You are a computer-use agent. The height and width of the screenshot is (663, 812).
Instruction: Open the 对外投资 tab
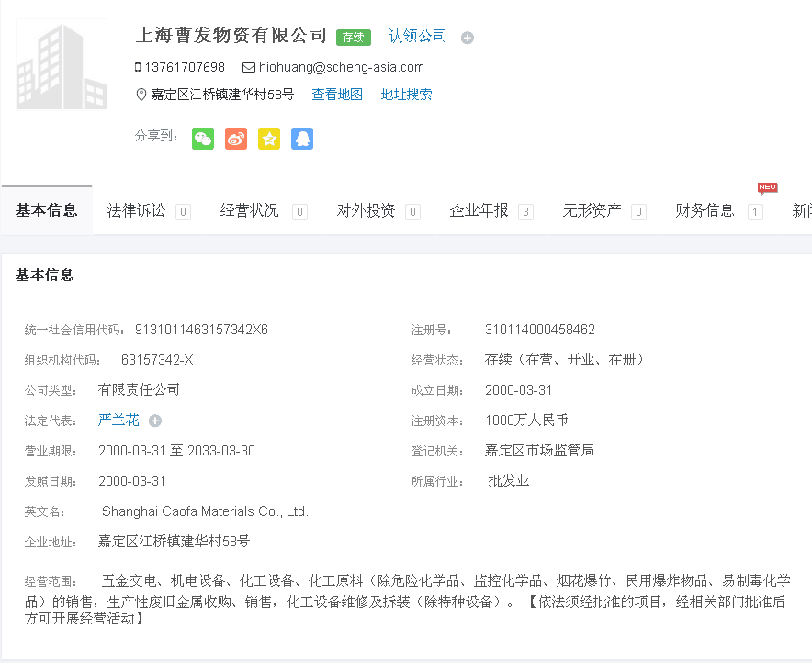click(x=366, y=210)
